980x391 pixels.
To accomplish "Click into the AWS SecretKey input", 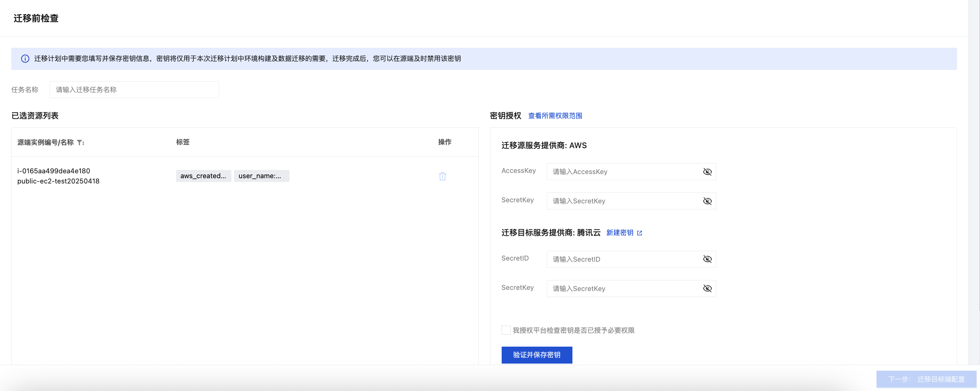I will [x=622, y=201].
